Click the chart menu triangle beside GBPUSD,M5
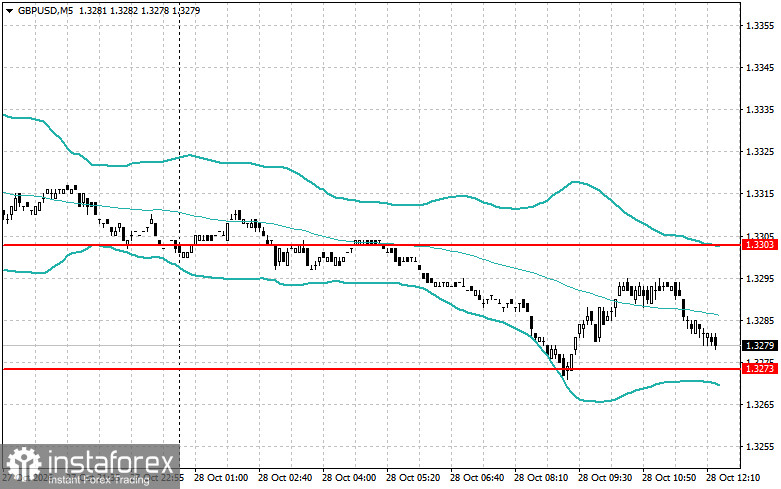Image resolution: width=781 pixels, height=489 pixels. [x=9, y=10]
